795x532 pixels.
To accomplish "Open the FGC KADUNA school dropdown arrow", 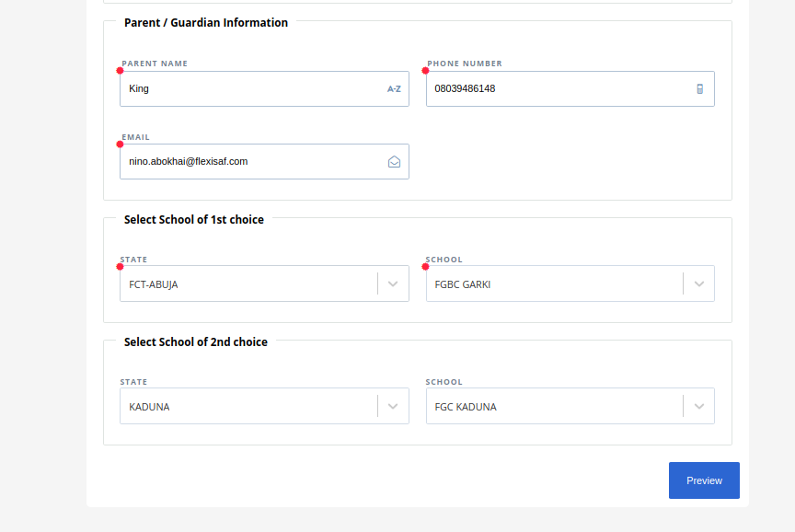I will coord(699,406).
